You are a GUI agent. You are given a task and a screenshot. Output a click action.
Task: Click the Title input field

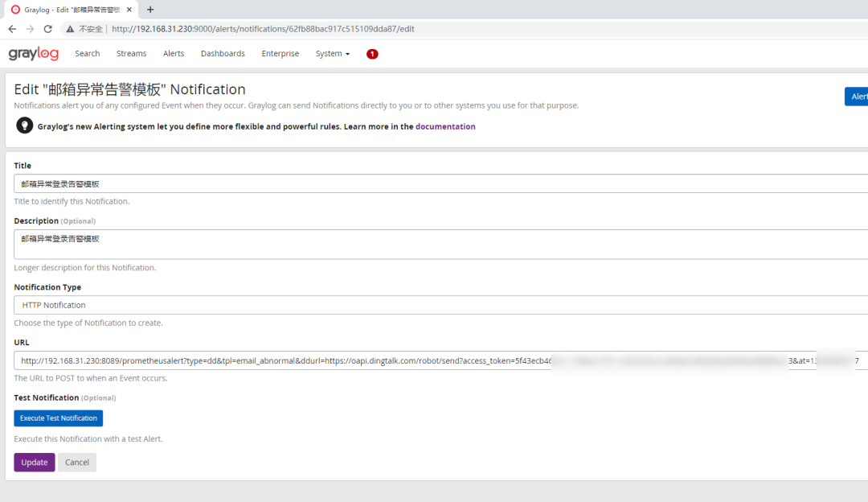[440, 183]
